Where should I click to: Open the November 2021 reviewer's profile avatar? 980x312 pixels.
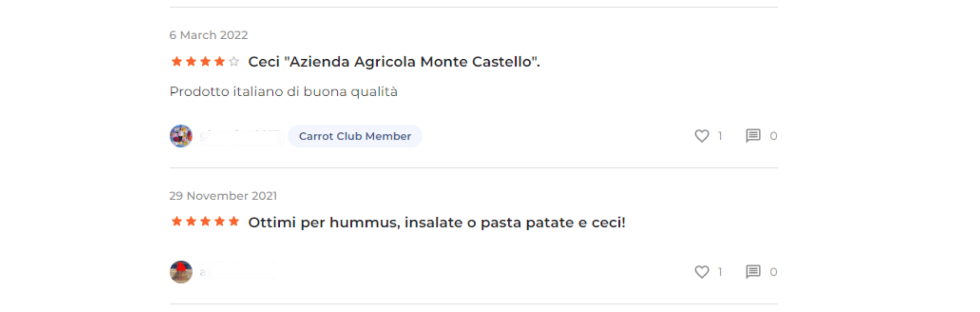click(181, 272)
